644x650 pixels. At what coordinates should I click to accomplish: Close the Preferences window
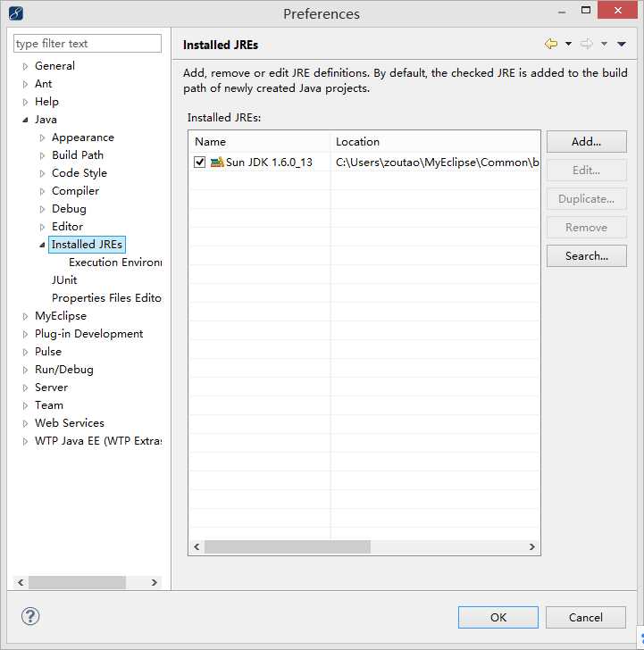[x=617, y=10]
